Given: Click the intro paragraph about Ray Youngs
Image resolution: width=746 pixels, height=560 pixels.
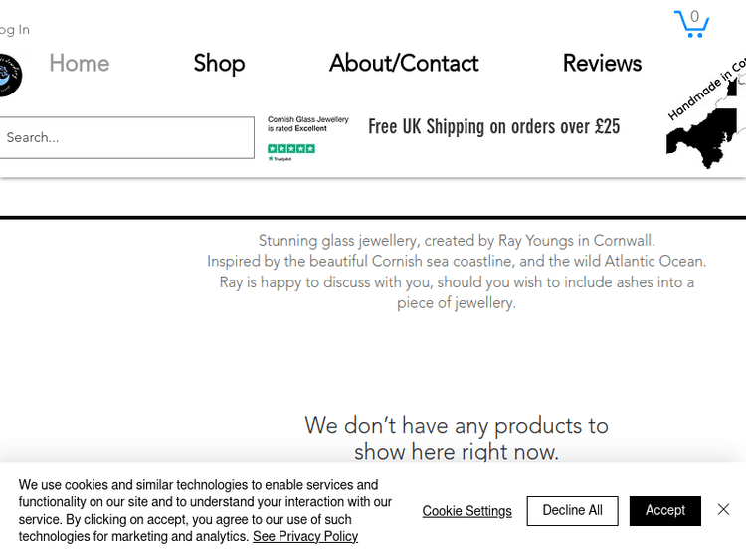Looking at the screenshot, I should coord(457,272).
